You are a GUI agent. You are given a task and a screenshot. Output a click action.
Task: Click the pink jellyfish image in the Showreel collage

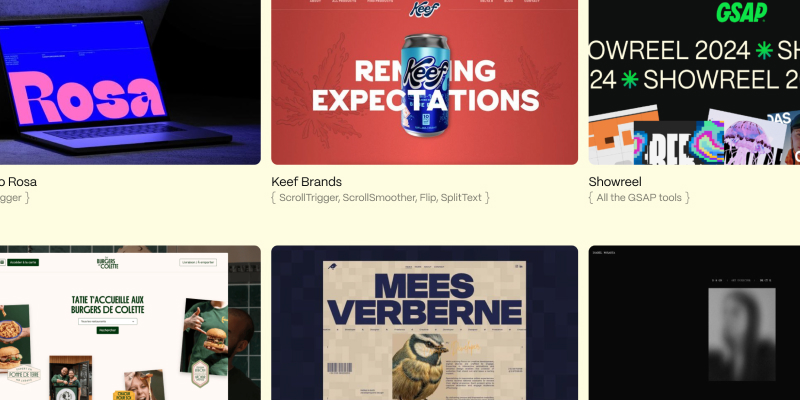coord(746,140)
